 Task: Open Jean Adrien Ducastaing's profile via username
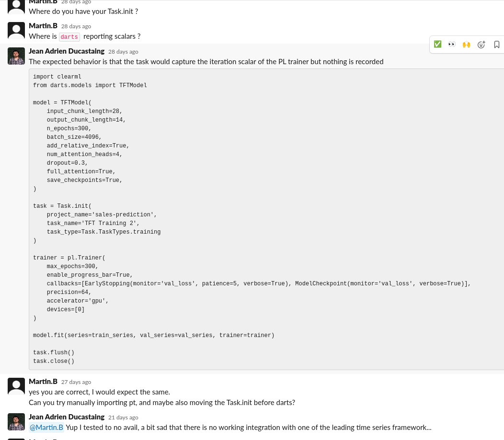click(x=67, y=51)
